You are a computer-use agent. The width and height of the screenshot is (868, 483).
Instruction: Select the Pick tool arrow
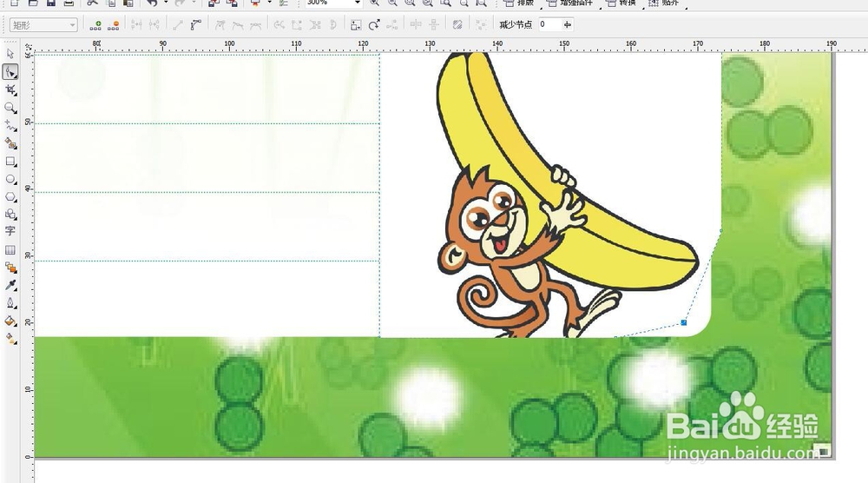coord(10,54)
